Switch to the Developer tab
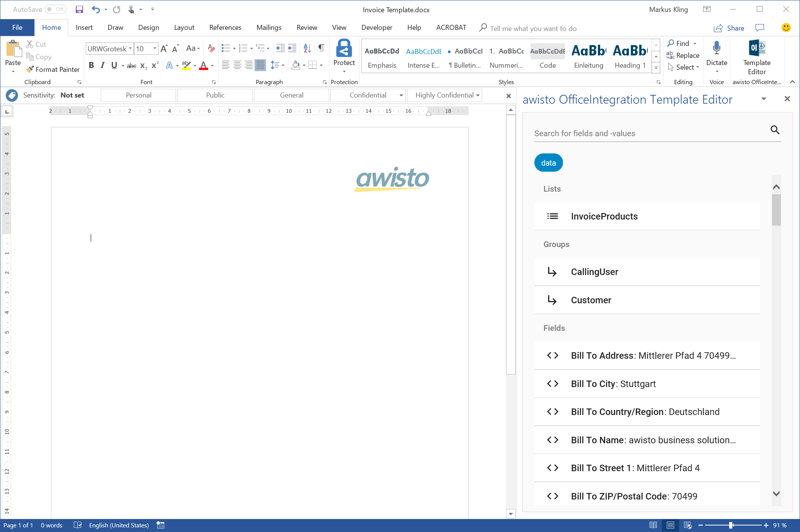Viewport: 800px width, 532px height. [377, 28]
